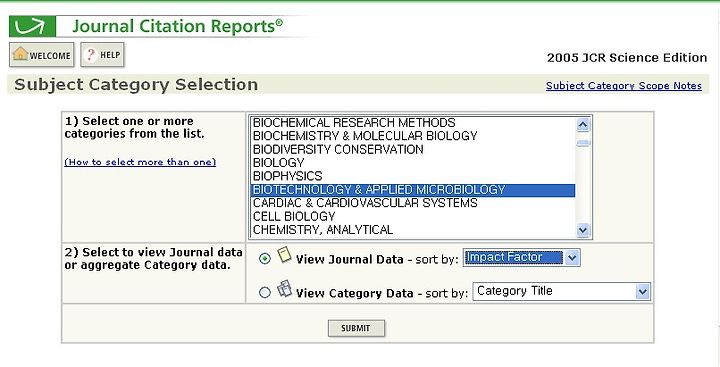
Task: Click the View Journal Data label
Action: point(349,260)
